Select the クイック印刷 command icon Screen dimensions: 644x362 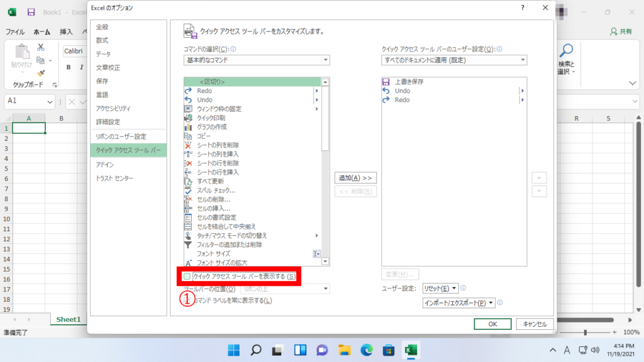pos(187,118)
